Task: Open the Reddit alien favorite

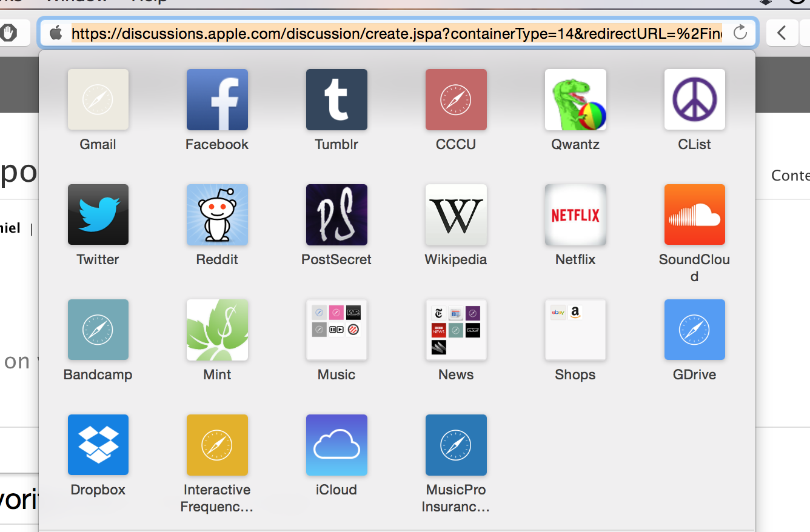Action: 217,214
